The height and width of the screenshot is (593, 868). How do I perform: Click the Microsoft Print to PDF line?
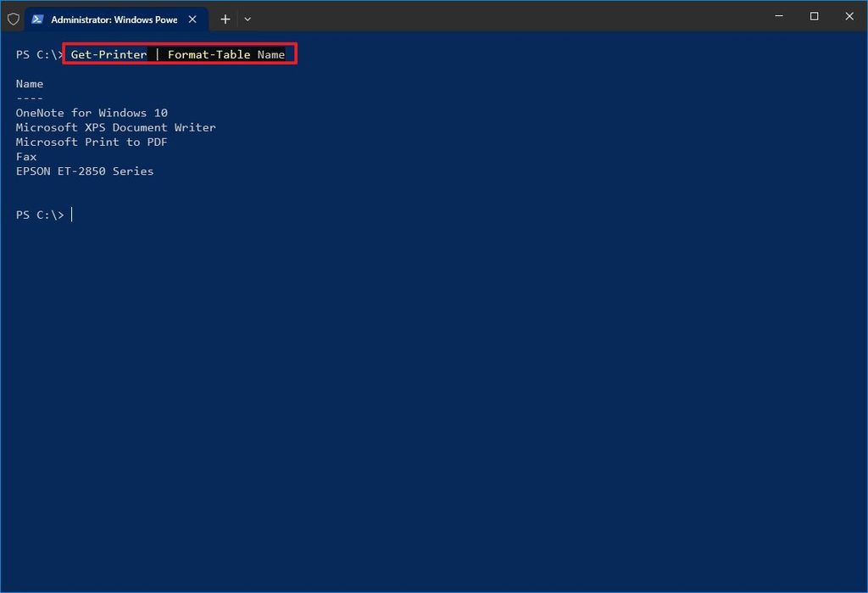91,142
